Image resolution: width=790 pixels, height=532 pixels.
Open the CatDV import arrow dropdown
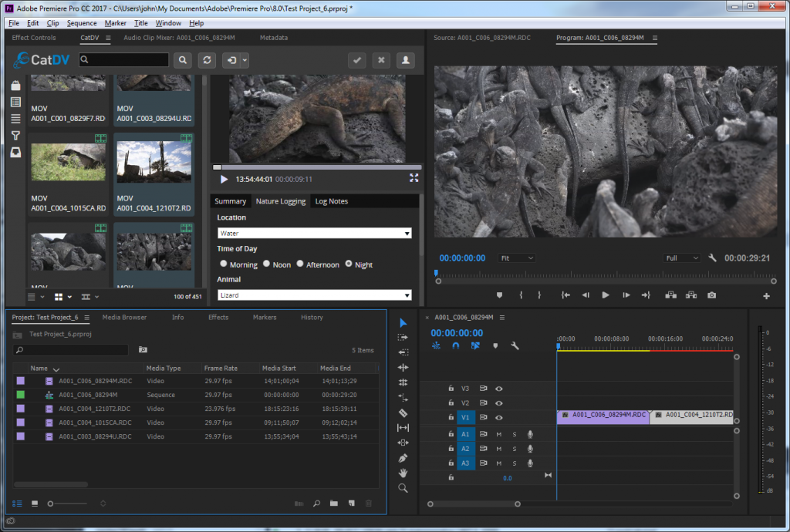(245, 60)
